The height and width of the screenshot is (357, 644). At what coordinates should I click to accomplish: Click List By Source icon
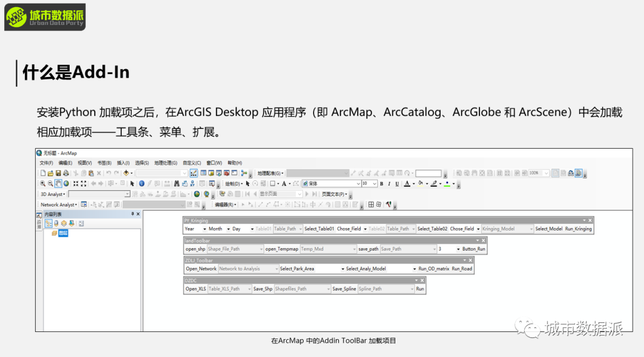pos(56,223)
